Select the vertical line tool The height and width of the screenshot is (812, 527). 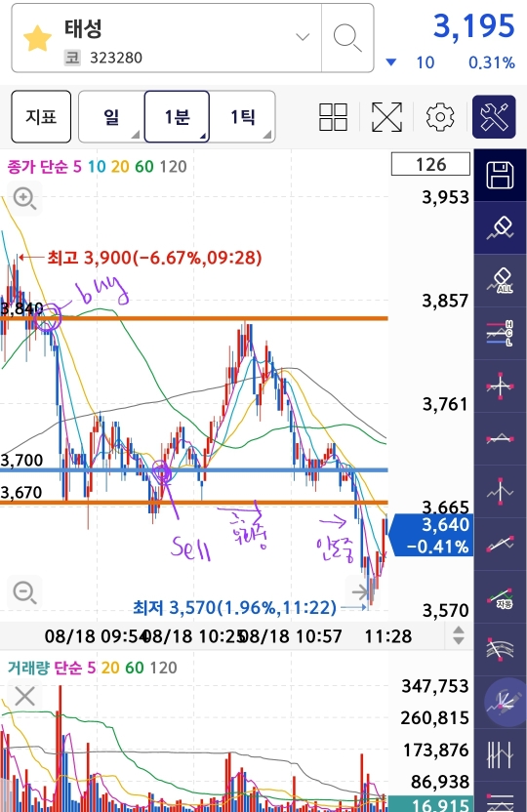coord(500,492)
